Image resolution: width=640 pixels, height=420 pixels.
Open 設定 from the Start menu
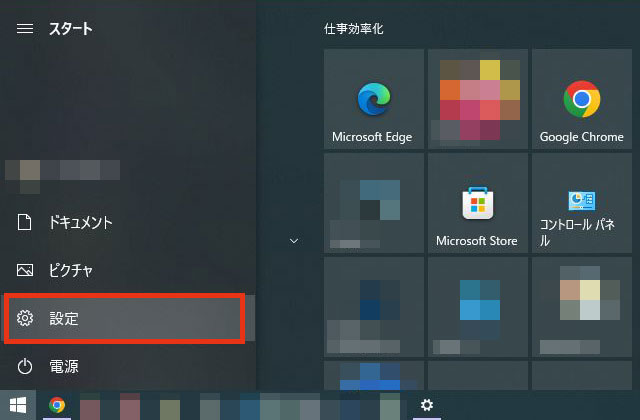[127, 318]
